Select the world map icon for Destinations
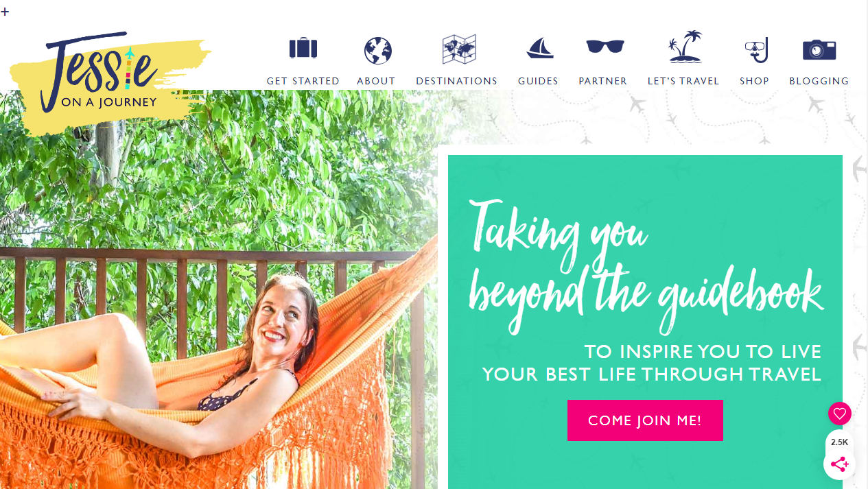Image resolution: width=868 pixels, height=489 pixels. click(x=459, y=49)
